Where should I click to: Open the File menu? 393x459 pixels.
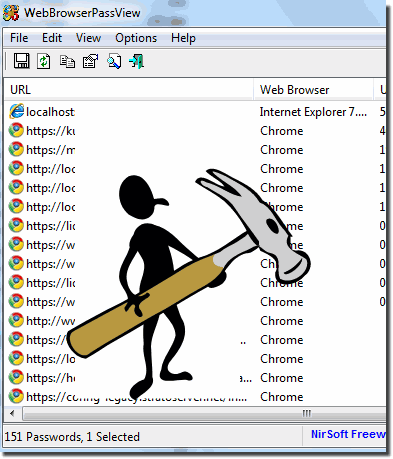[19, 38]
